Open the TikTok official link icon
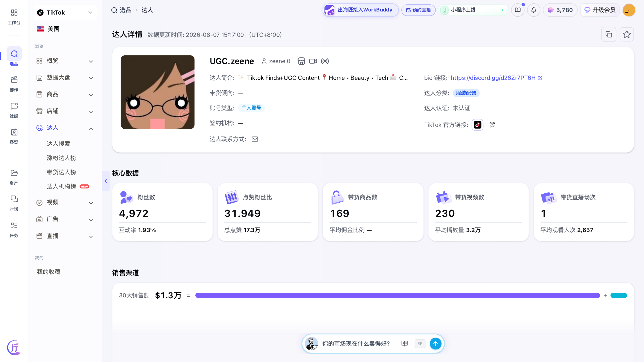Viewport: 644px width, 362px height. coord(477,125)
